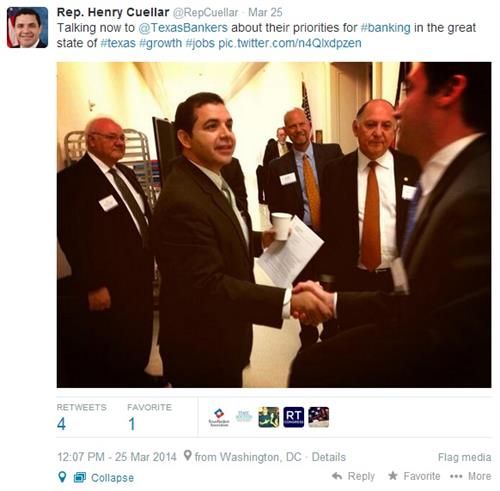Screen dimensions: 500x491
Task: View the 4 retweets count
Action: pyautogui.click(x=61, y=424)
